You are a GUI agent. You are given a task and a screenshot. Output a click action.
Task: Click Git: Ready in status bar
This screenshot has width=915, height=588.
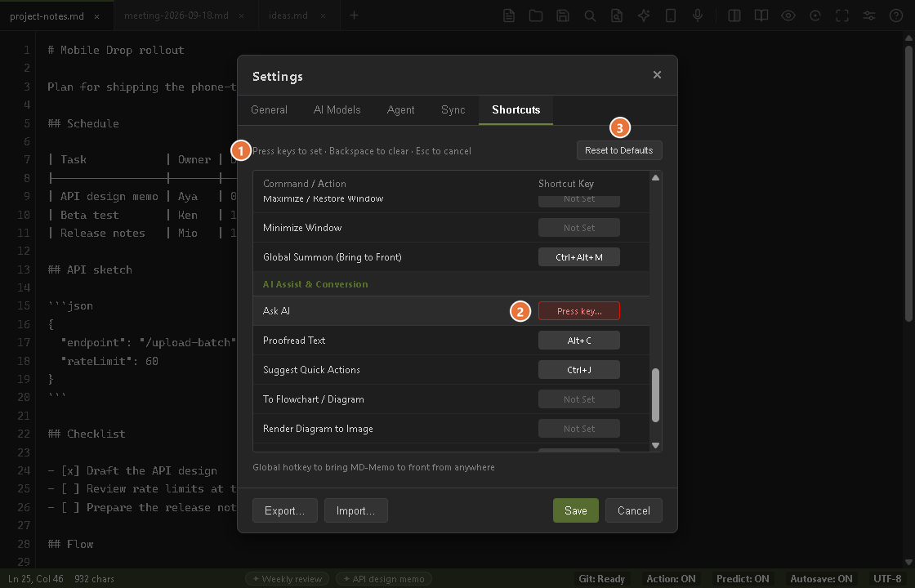[x=601, y=579]
